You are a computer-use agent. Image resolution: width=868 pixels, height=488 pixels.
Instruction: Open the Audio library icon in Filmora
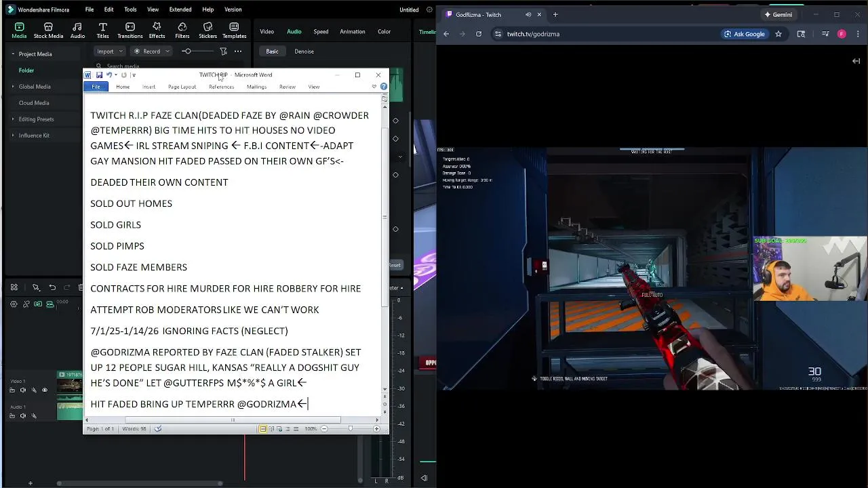point(77,30)
